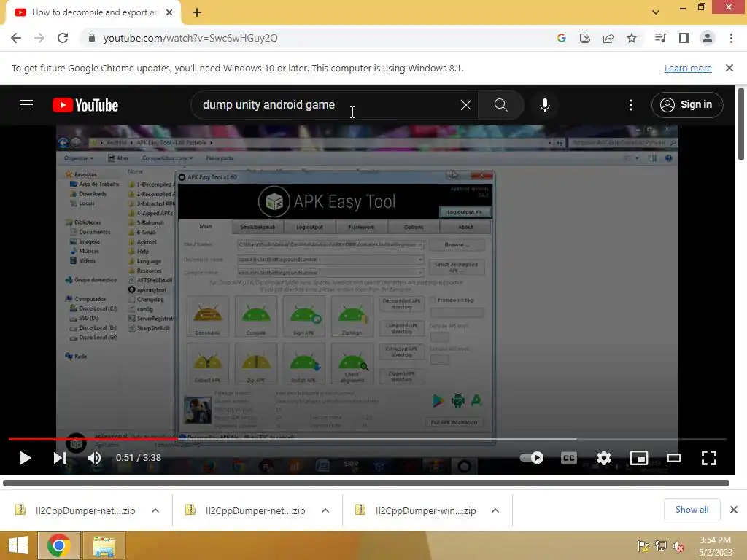The height and width of the screenshot is (560, 747).
Task: Enable theater mode view
Action: click(673, 458)
